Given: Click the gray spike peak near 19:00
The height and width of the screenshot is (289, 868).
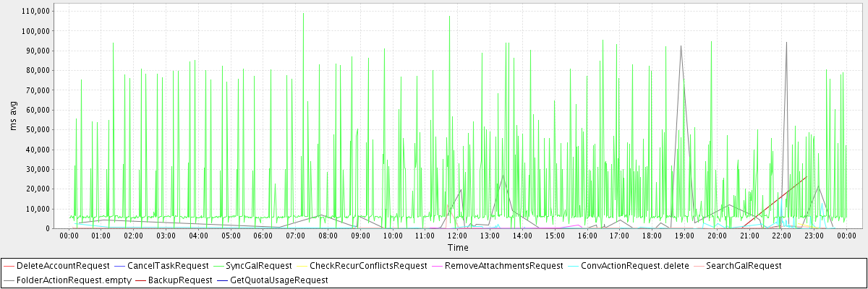Looking at the screenshot, I should coord(681,46).
